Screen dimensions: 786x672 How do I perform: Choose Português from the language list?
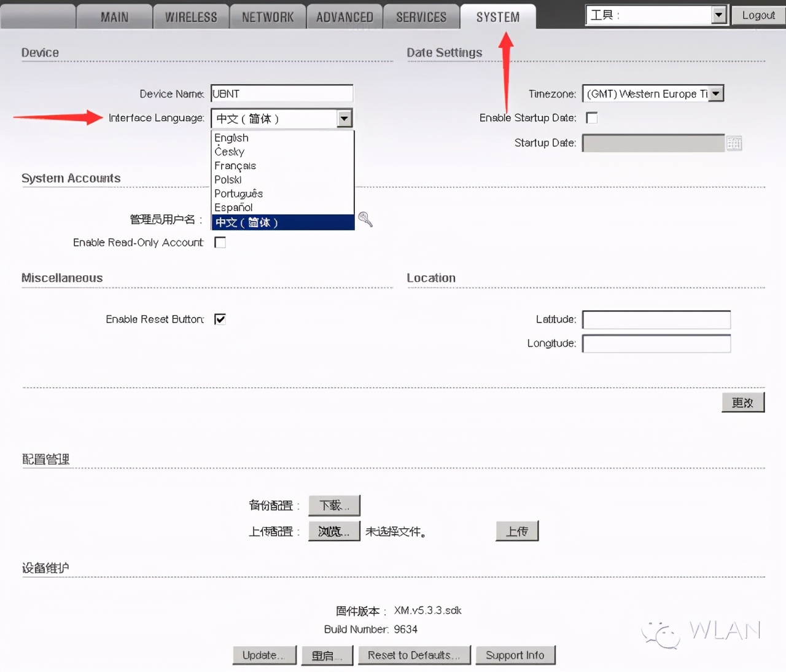[x=282, y=193]
